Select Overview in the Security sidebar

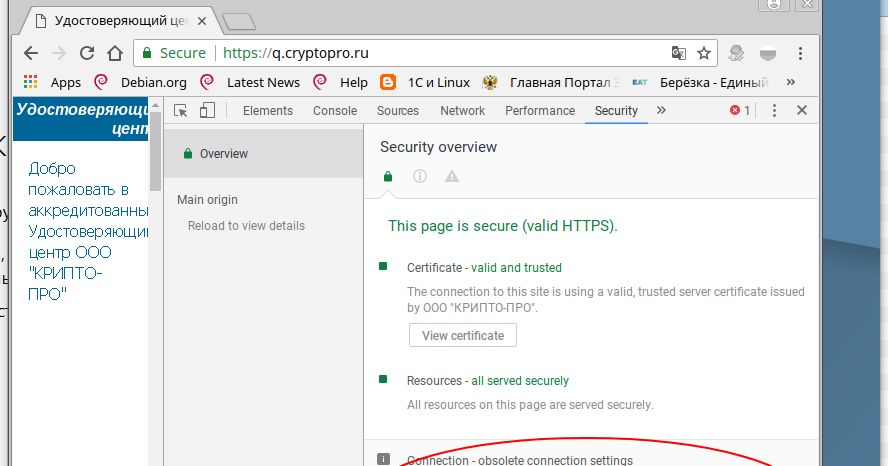[x=223, y=154]
